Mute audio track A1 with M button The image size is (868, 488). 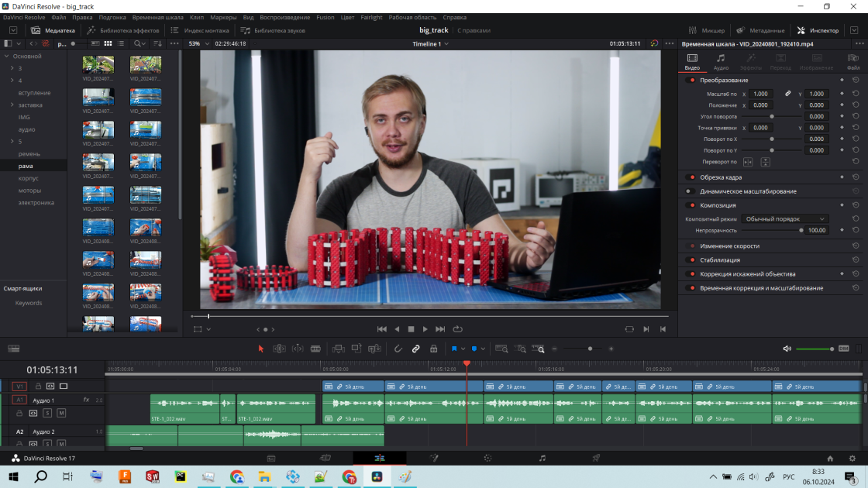(x=61, y=413)
